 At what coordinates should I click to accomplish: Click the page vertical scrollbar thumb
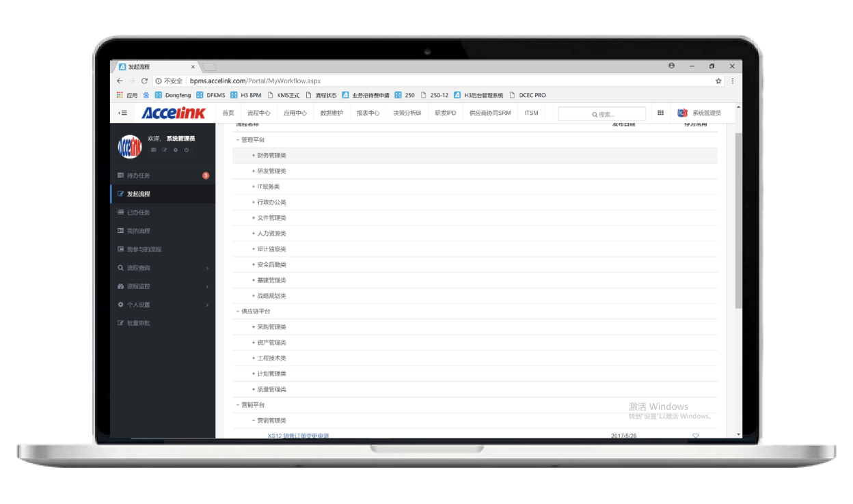[x=738, y=220]
